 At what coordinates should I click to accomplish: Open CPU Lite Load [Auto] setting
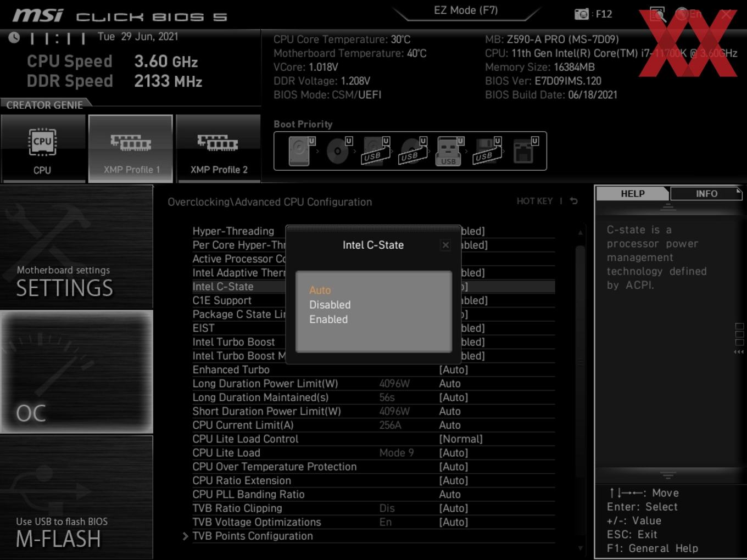(x=374, y=453)
